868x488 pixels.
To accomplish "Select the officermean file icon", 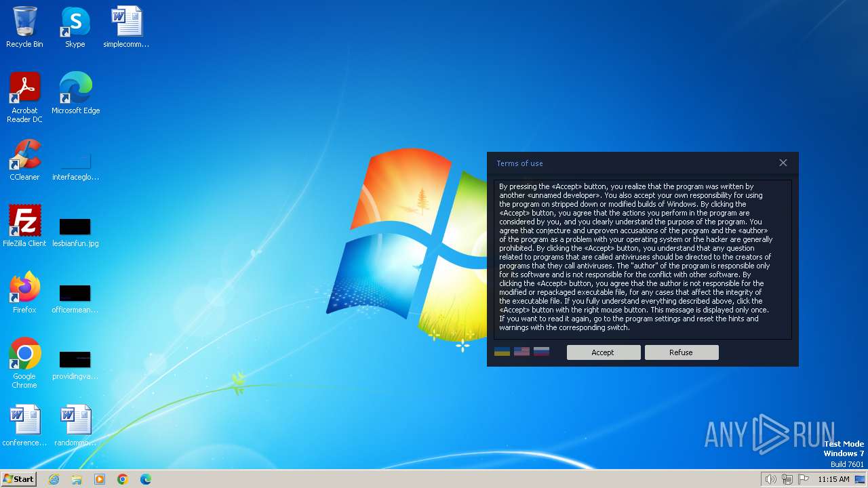I will tap(75, 298).
